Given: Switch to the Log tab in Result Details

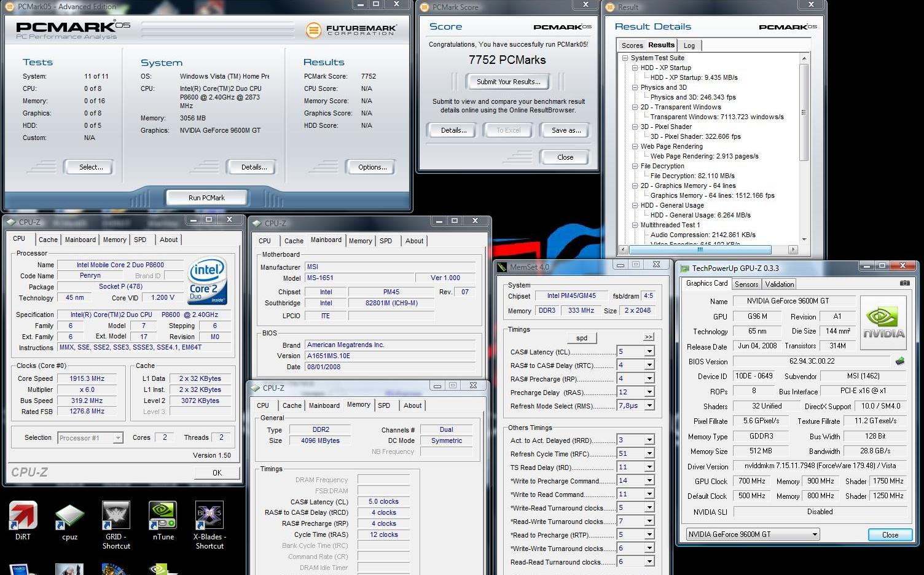Looking at the screenshot, I should click(689, 45).
